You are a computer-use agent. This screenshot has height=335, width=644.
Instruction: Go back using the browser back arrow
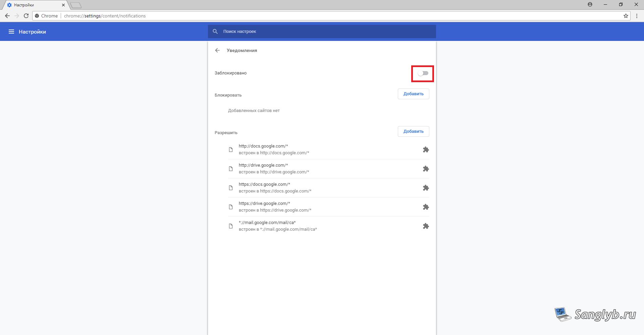[x=7, y=16]
